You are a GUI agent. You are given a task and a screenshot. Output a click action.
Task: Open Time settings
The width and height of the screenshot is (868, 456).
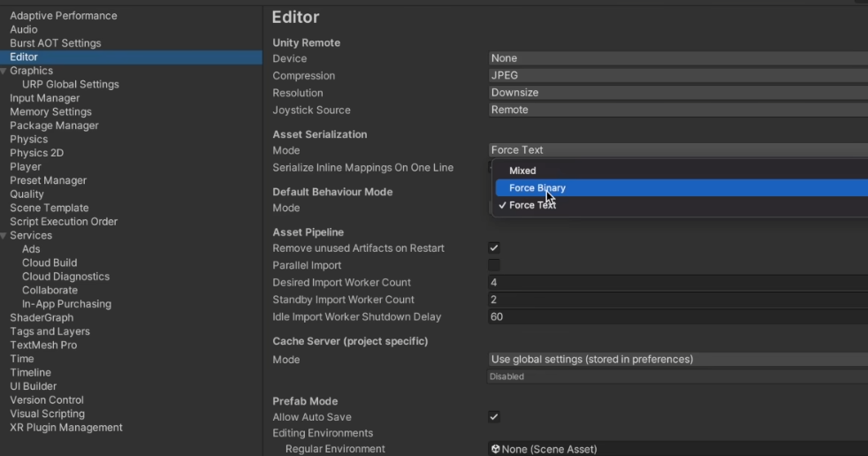pos(21,359)
